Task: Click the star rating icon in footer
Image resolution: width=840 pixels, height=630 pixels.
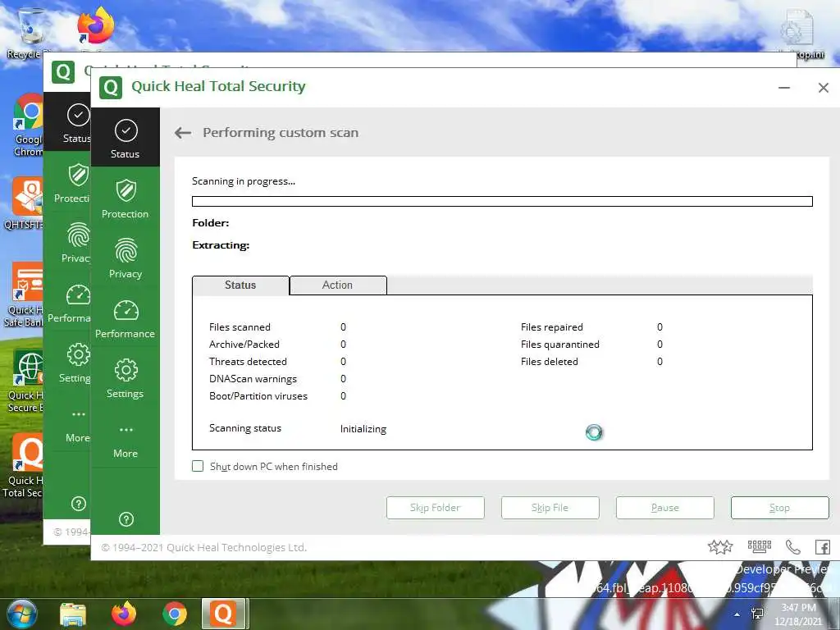Action: point(719,547)
